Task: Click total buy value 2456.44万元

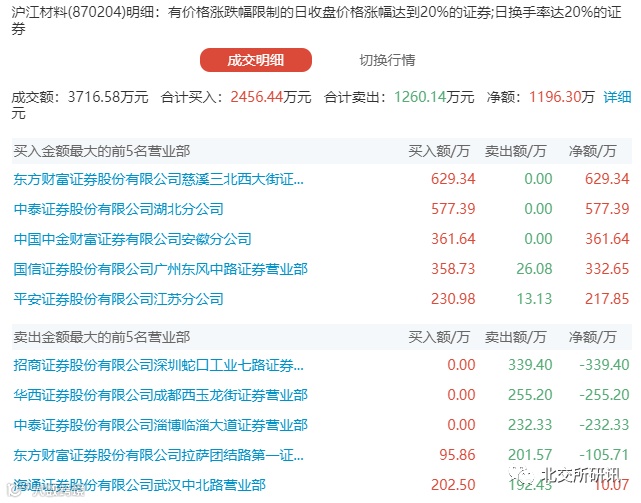Action: pyautogui.click(x=271, y=97)
